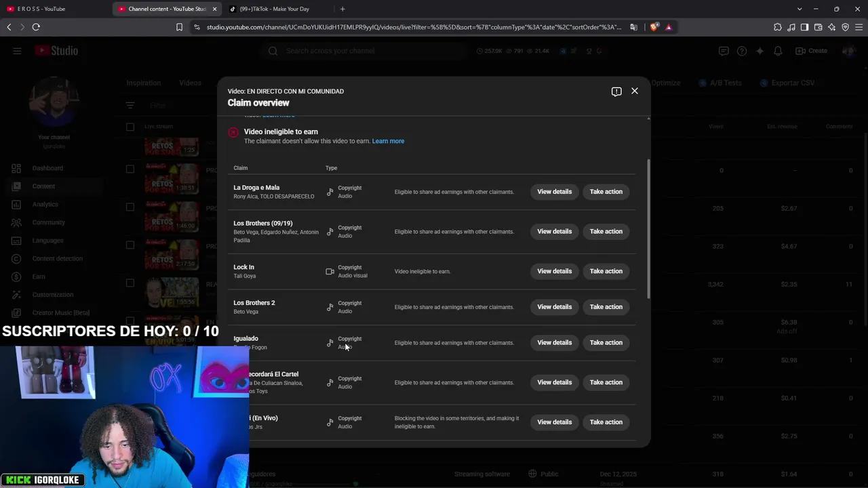Viewport: 868px width, 488px height.
Task: Switch to the Inspiration tab
Action: [144, 83]
